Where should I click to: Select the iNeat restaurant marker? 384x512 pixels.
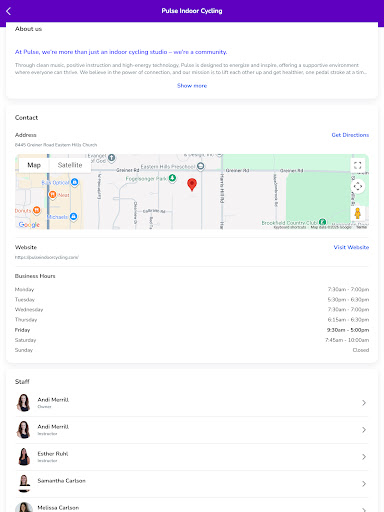tap(53, 195)
